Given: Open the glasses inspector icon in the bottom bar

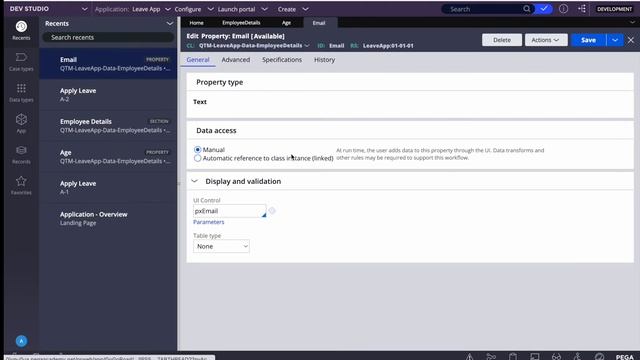Looking at the screenshot, I should 556,356.
